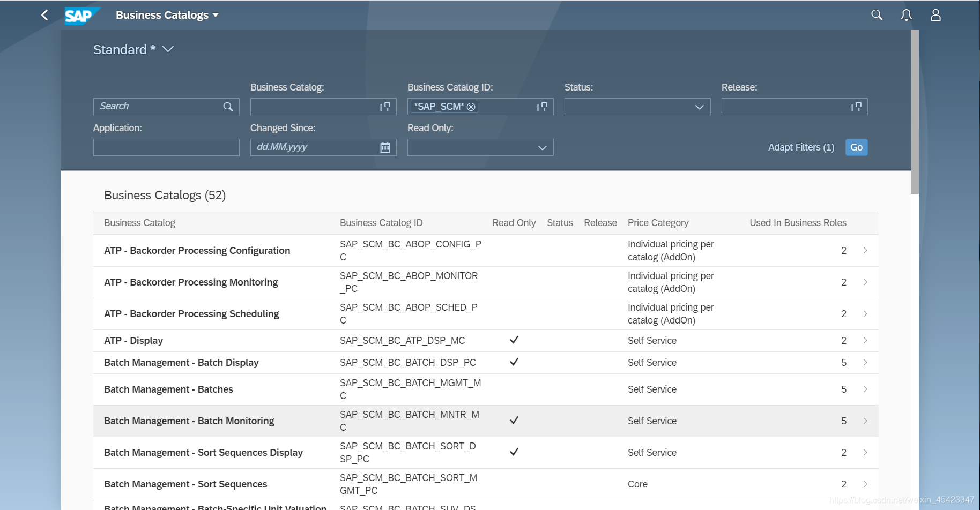Select ATP - Backorder Processing Monitoring

(191, 282)
